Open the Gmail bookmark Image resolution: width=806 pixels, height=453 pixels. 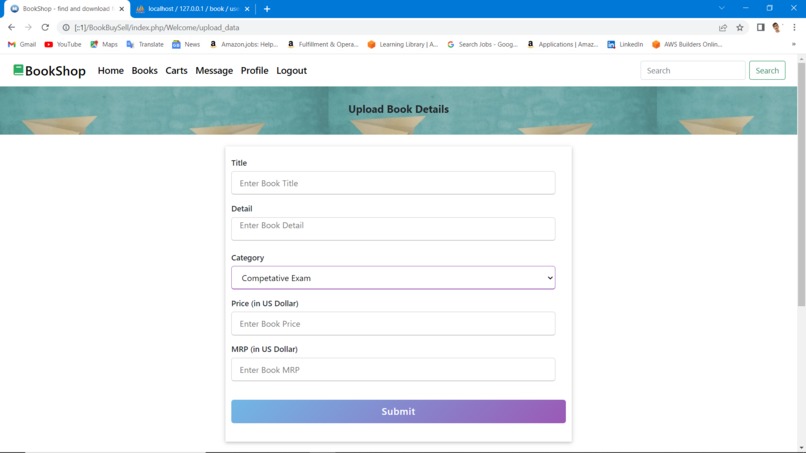(x=22, y=44)
